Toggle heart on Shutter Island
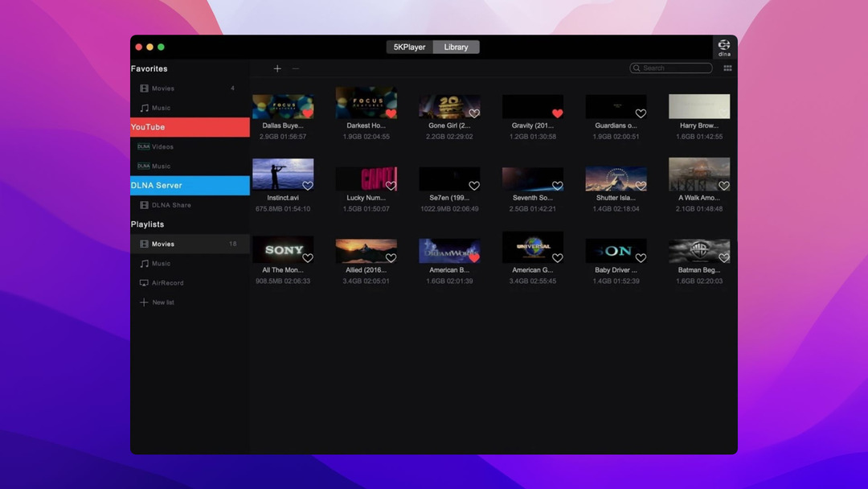Image resolution: width=868 pixels, height=489 pixels. [x=641, y=186]
